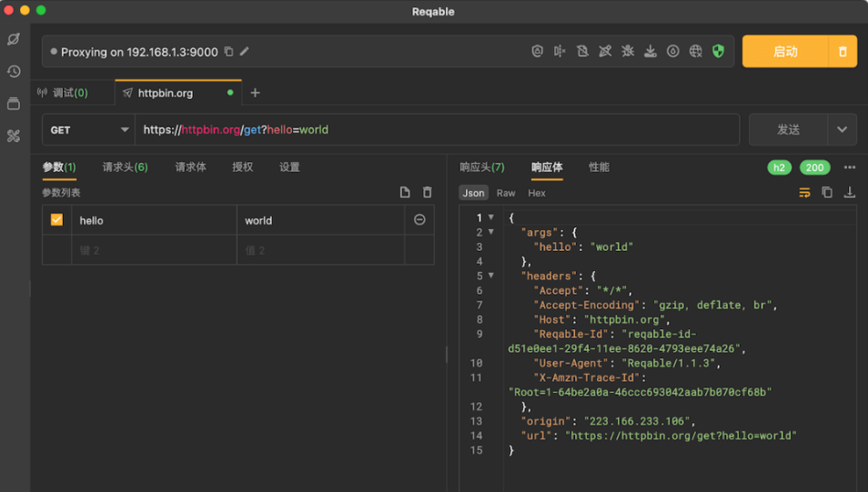Screen dimensions: 868x492
Task: Click the "User-Agent" line in response
Action: (627, 363)
